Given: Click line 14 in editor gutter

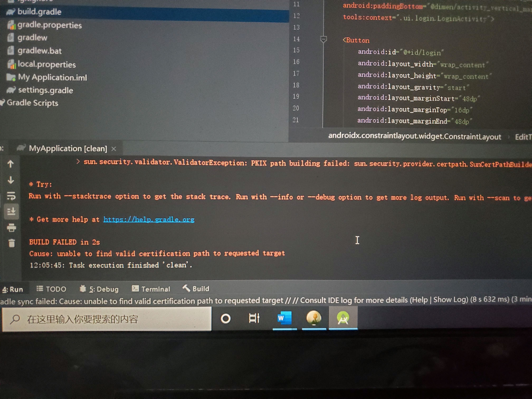Looking at the screenshot, I should (296, 39).
